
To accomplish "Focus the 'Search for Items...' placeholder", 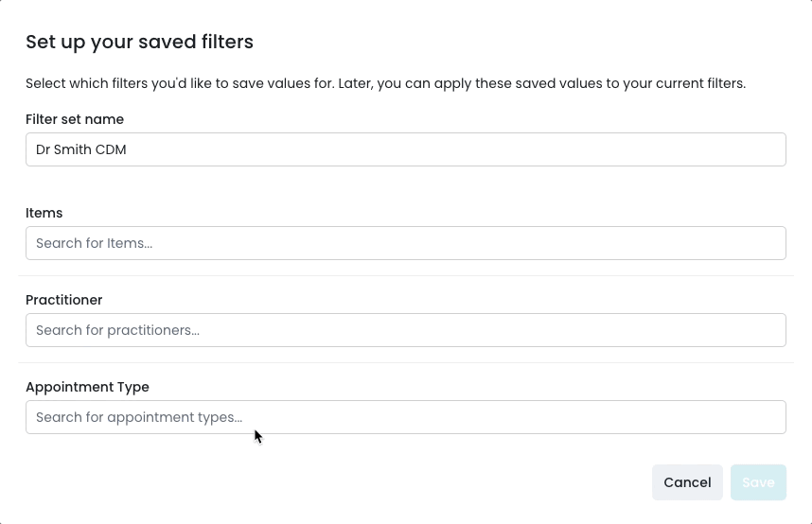I will [94, 243].
